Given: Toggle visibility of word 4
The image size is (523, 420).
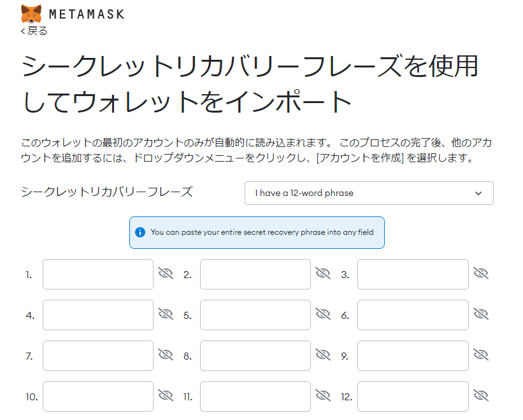Looking at the screenshot, I should [166, 314].
